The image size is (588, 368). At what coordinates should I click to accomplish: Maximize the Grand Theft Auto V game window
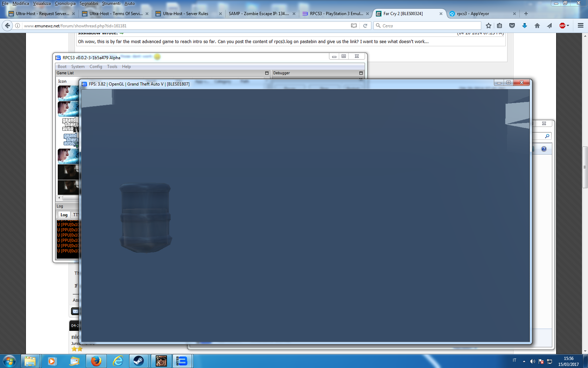pos(509,83)
